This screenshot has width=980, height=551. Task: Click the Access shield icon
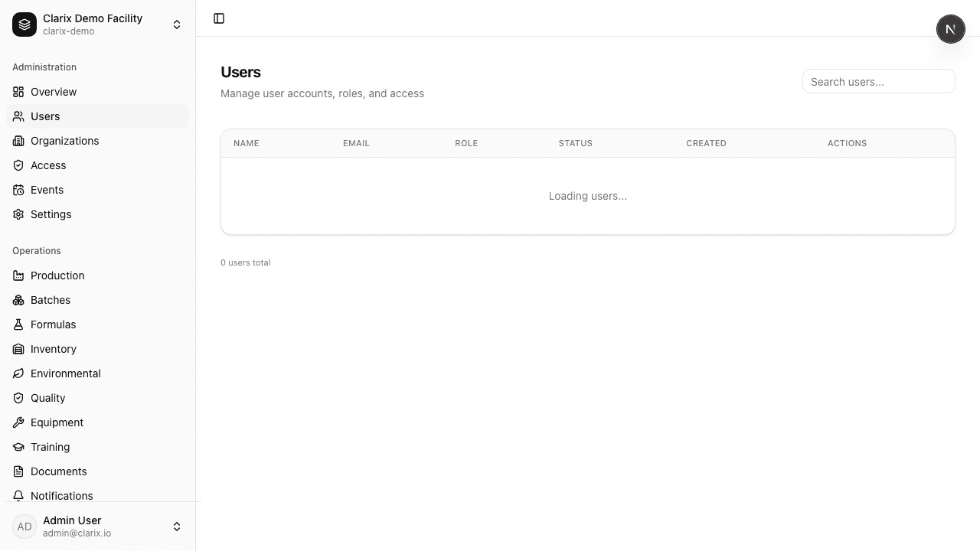[x=18, y=165]
